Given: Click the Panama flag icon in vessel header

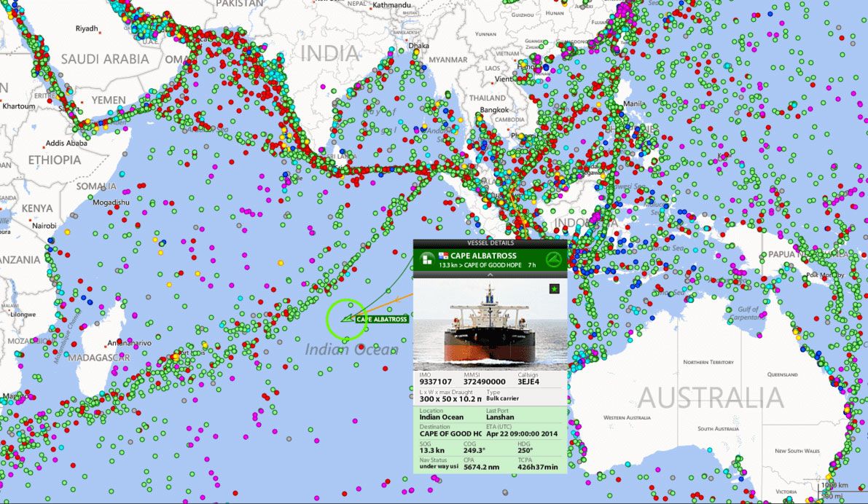Looking at the screenshot, I should (x=443, y=256).
